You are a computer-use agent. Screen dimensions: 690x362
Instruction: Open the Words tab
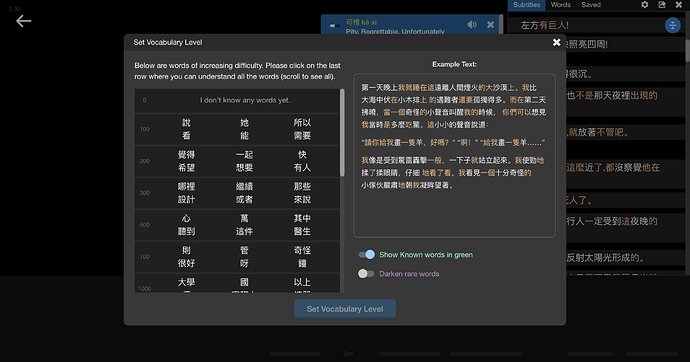[x=560, y=5]
